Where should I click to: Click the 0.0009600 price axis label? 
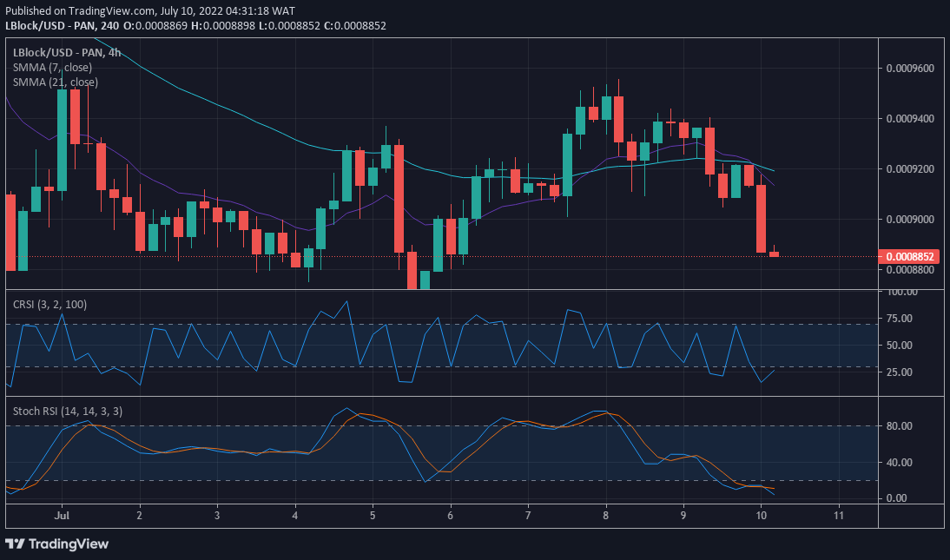(x=910, y=68)
